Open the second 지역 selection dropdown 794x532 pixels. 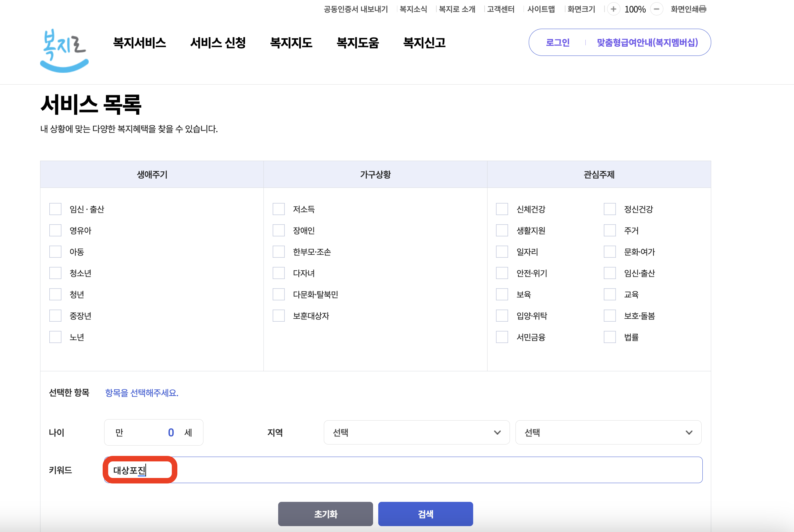pyautogui.click(x=609, y=432)
